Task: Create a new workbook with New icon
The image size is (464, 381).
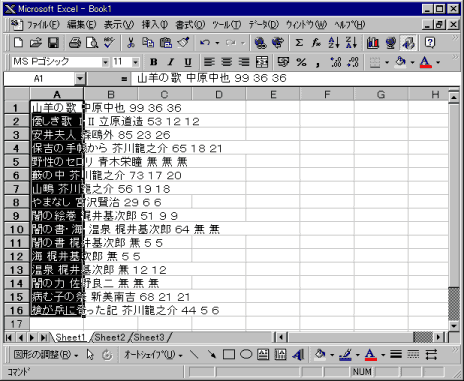Action: tap(18, 43)
